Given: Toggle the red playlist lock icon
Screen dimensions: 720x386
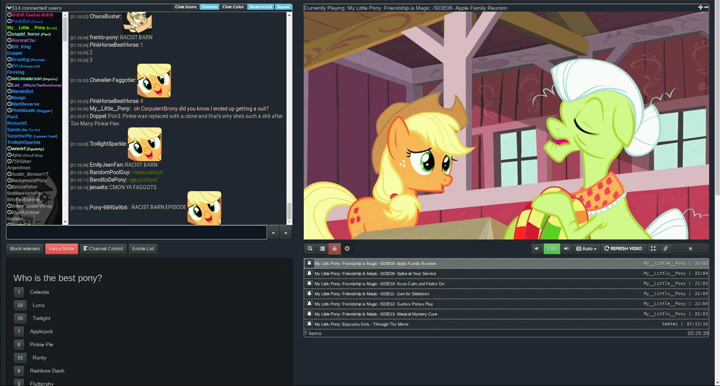Looking at the screenshot, I should click(x=334, y=248).
